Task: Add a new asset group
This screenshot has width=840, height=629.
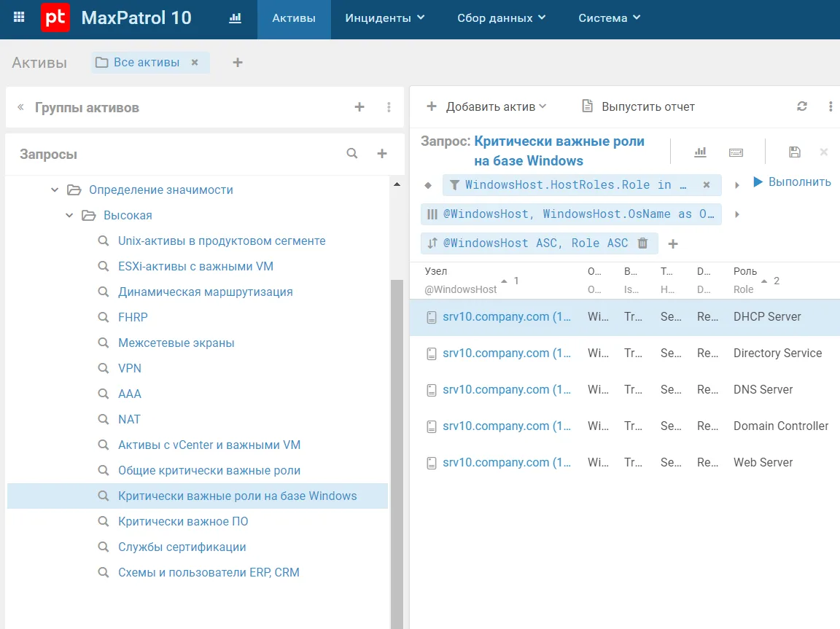Action: point(359,107)
